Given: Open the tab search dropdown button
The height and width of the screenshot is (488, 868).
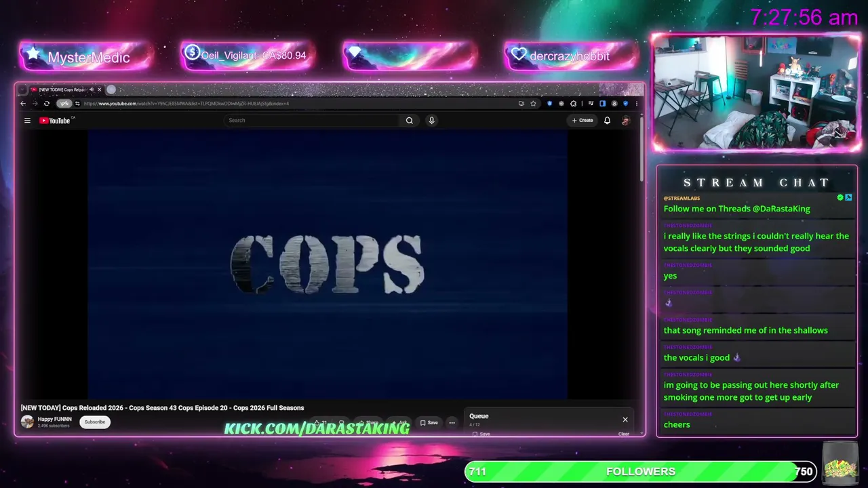Looking at the screenshot, I should pos(22,89).
